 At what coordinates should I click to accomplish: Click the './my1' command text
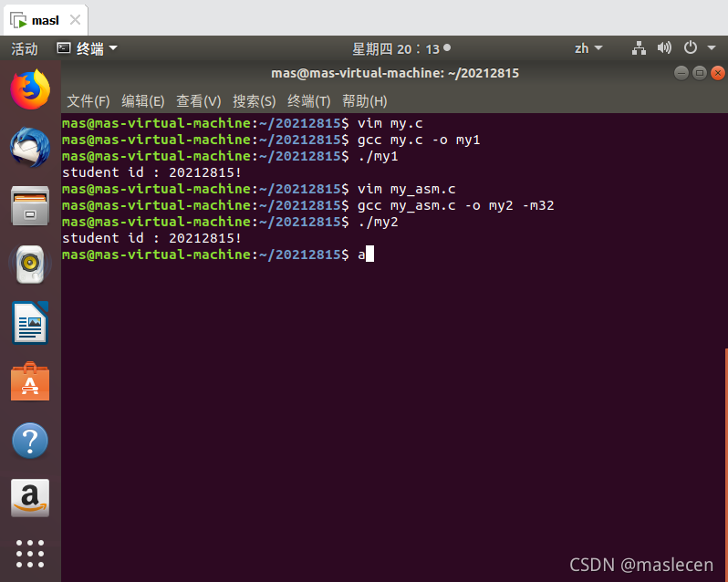coord(378,156)
